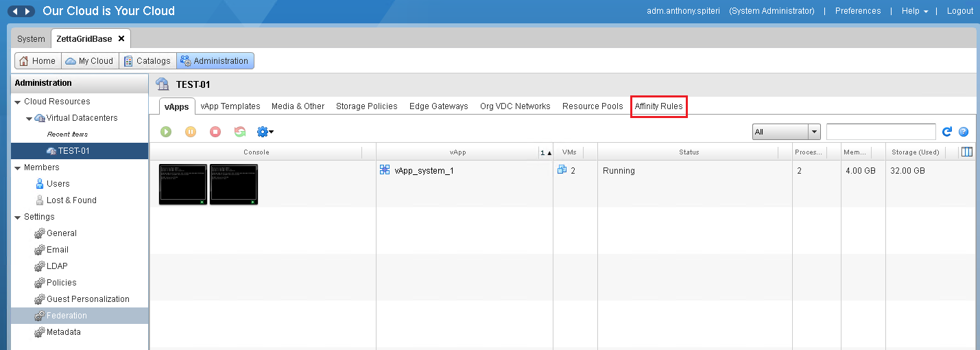The width and height of the screenshot is (980, 350).
Task: Click the 32.00 GB storage cell
Action: [907, 171]
